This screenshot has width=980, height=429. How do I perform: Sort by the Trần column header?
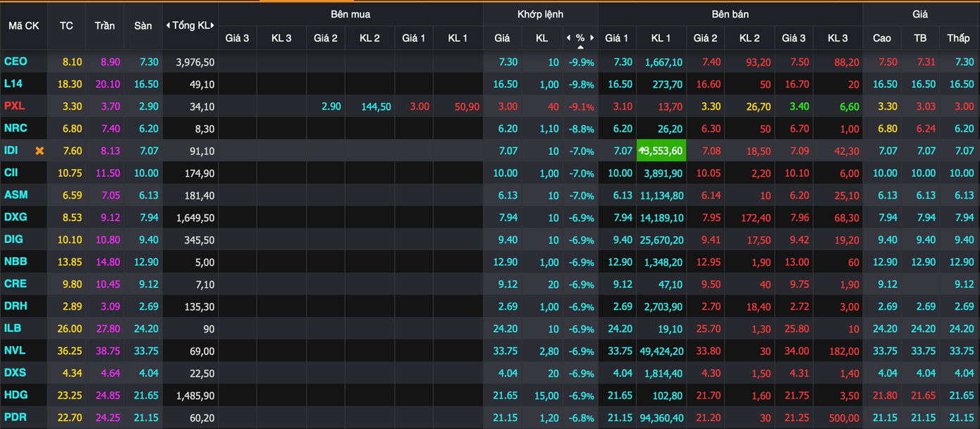[x=104, y=25]
